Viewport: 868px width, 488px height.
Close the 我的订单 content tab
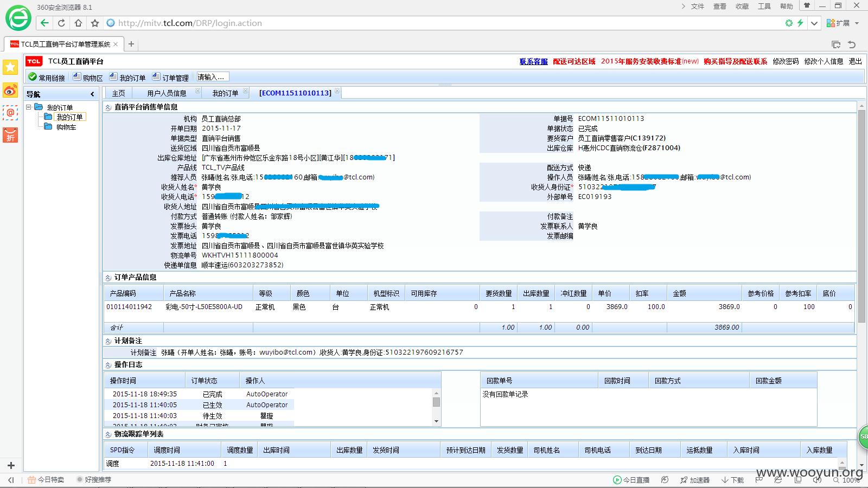coord(245,91)
